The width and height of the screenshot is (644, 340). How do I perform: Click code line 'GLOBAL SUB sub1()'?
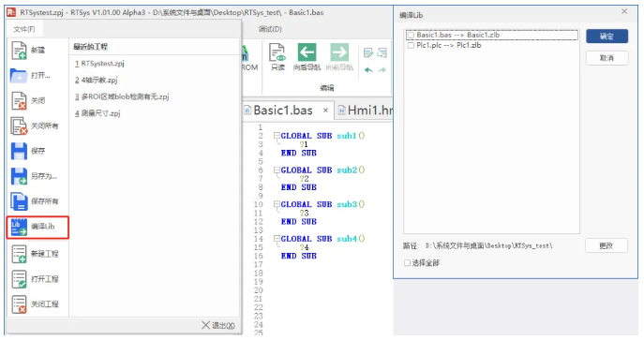pyautogui.click(x=322, y=136)
